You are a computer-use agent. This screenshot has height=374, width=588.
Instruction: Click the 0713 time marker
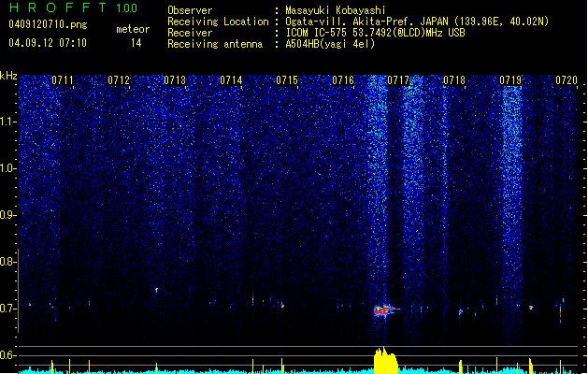point(175,80)
